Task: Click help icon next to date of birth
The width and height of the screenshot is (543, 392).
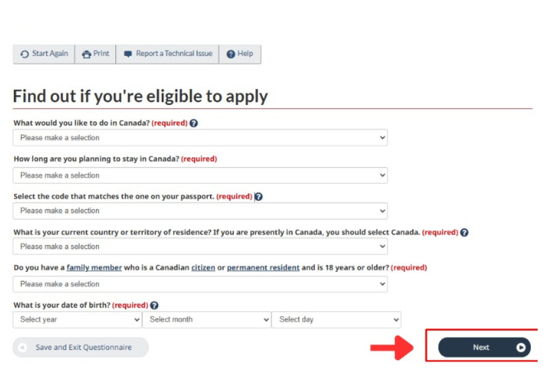Action: pos(154,306)
